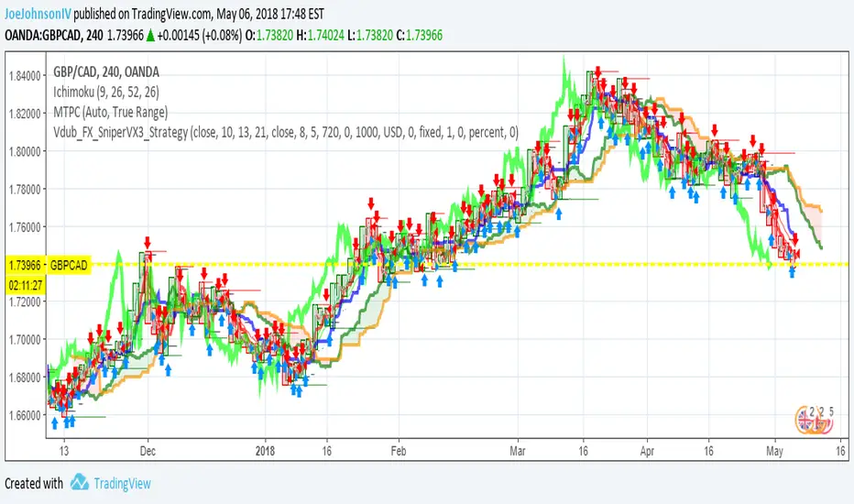Click the 1.72000 price axis label
The width and height of the screenshot is (854, 504).
pyautogui.click(x=25, y=301)
